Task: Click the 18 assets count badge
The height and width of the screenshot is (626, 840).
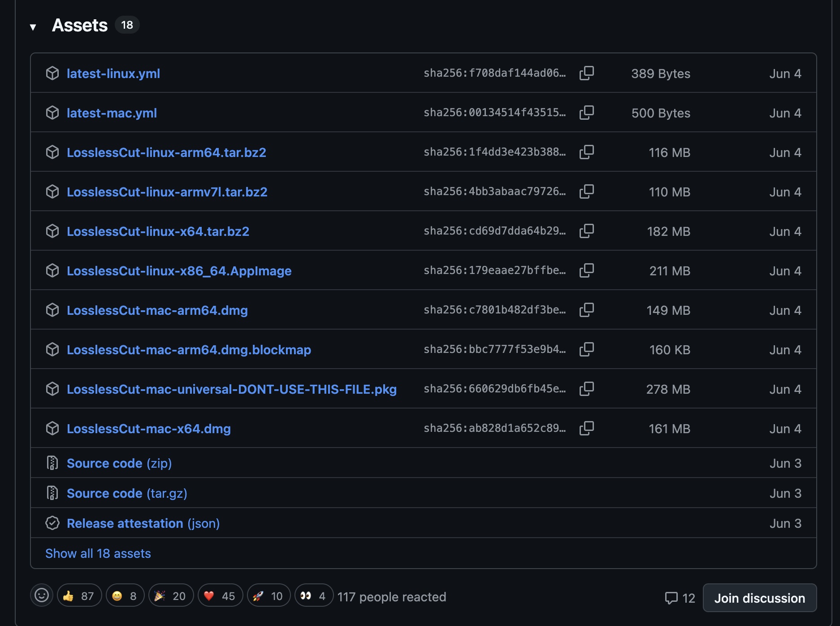Action: (x=127, y=25)
